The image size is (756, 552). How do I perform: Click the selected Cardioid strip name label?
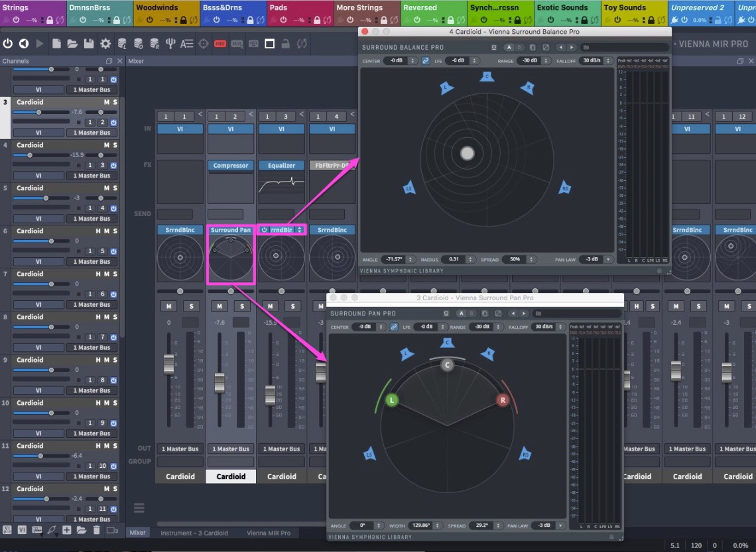tap(231, 476)
